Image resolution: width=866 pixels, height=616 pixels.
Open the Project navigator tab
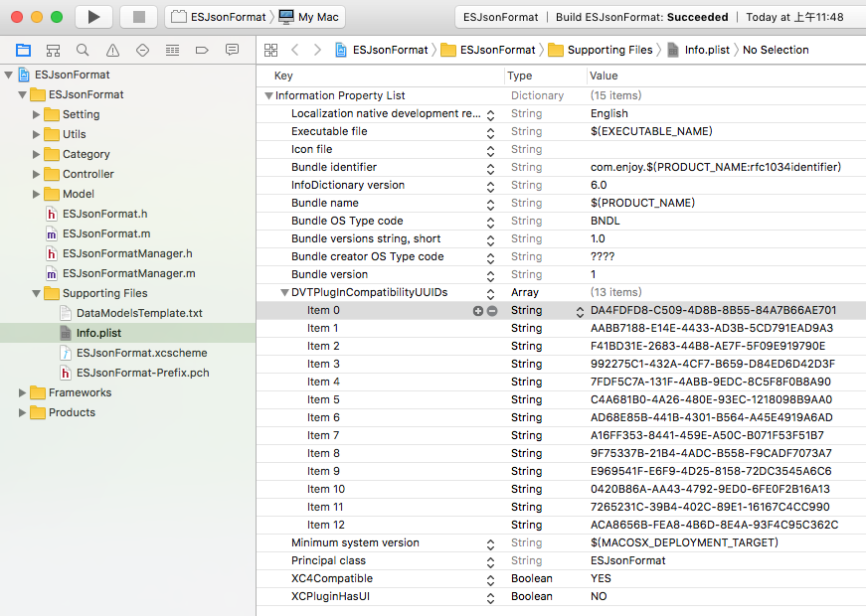[23, 51]
